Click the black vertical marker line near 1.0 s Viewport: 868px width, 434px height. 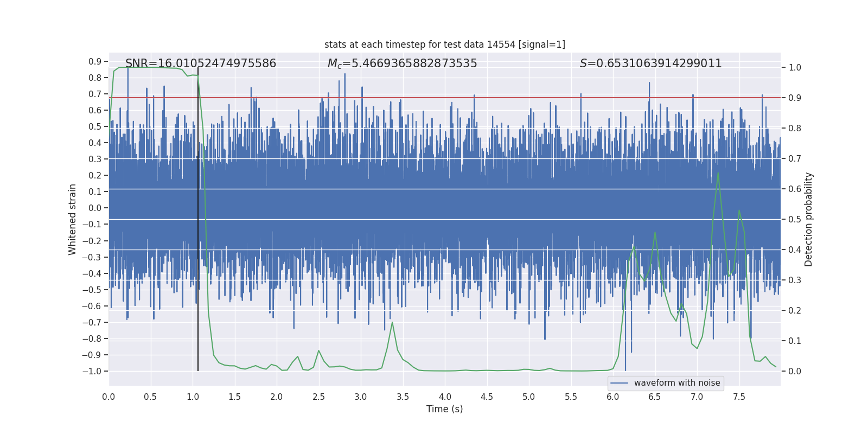pyautogui.click(x=198, y=219)
